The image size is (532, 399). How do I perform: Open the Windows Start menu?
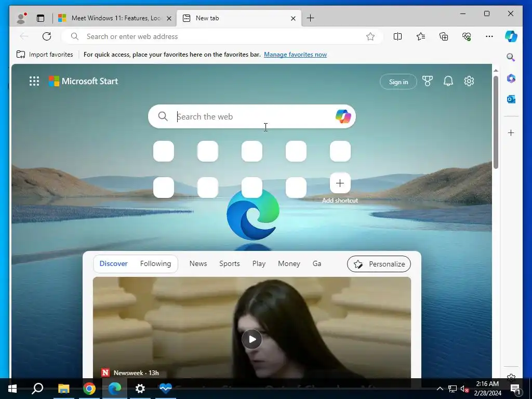coord(12,389)
